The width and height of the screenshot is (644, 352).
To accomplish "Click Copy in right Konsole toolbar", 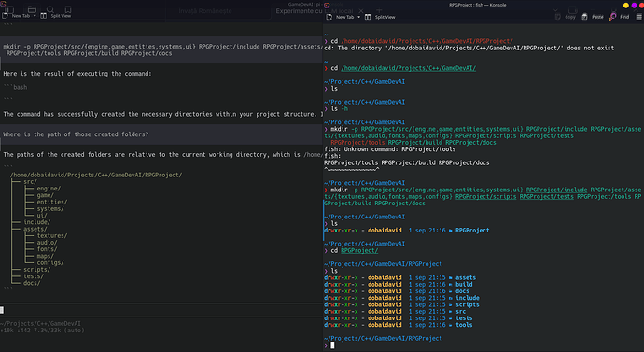I will point(566,17).
